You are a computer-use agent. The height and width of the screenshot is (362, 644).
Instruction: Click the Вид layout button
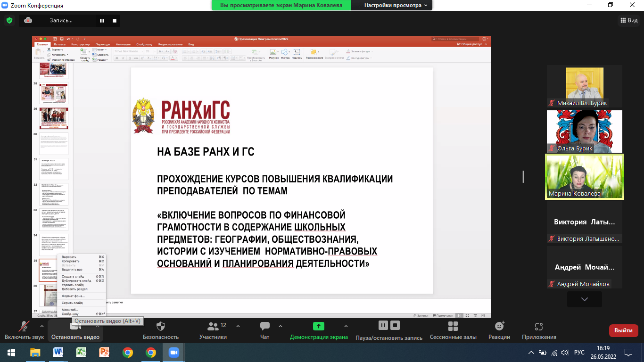(628, 20)
